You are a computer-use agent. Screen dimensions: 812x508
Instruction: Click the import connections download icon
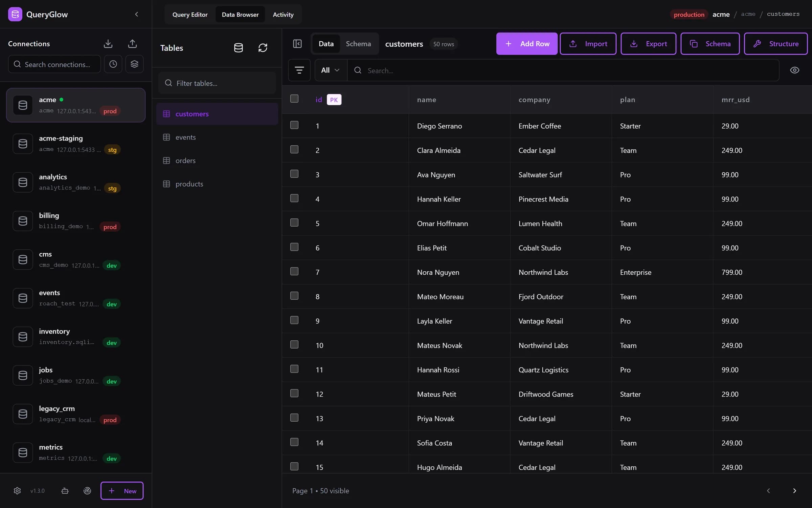(108, 44)
